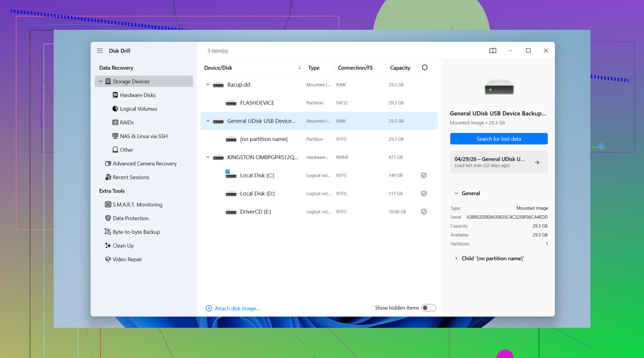Image resolution: width=644 pixels, height=358 pixels.
Task: Click the Extra Tools section heading
Action: click(x=112, y=191)
